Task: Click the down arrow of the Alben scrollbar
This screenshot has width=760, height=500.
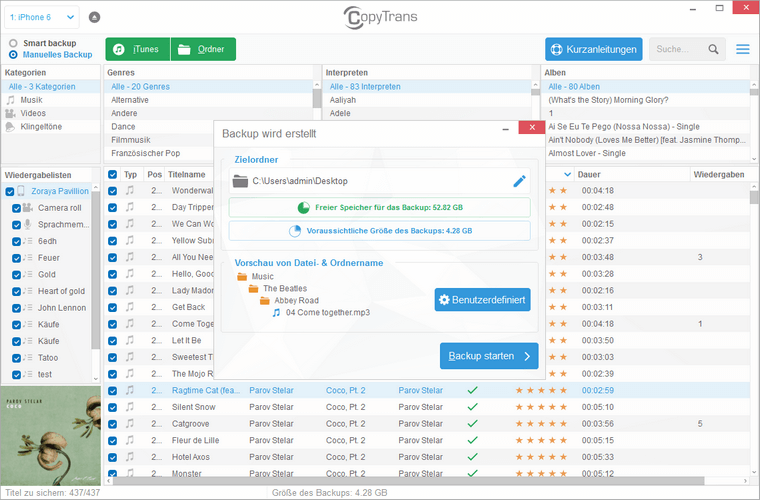Action: 754,158
